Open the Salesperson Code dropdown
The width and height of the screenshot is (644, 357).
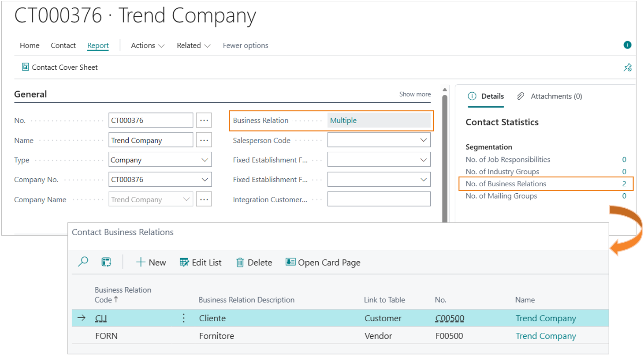[x=424, y=140]
